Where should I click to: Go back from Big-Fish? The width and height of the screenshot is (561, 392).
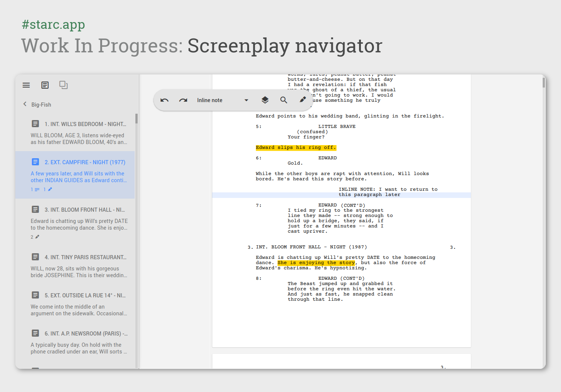[x=25, y=104]
